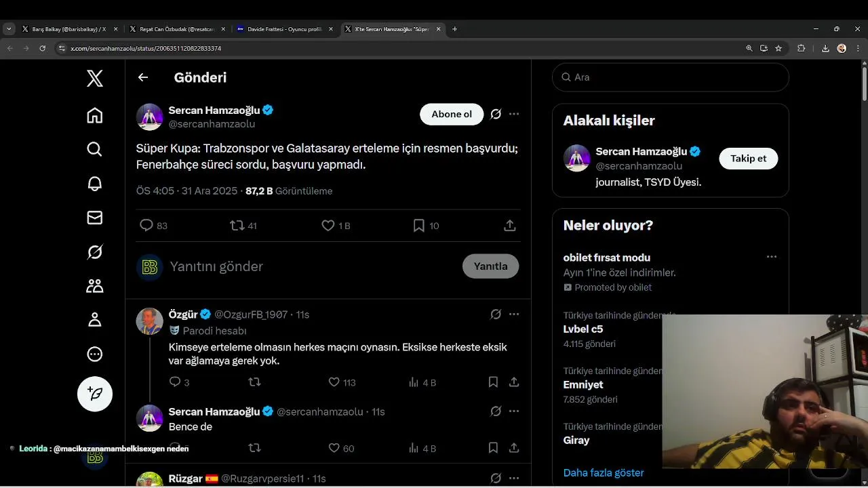The image size is (868, 488).
Task: Click Grok icon beside Abone ol button
Action: tap(496, 114)
